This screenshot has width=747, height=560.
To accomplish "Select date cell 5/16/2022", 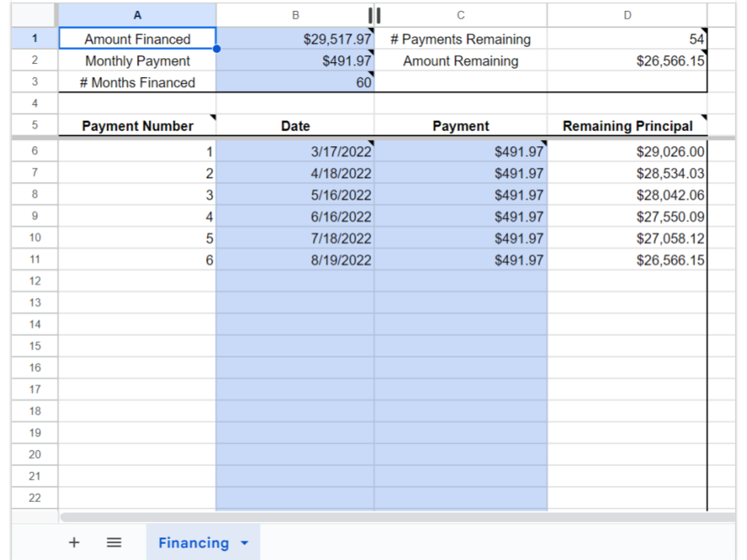I will [296, 194].
